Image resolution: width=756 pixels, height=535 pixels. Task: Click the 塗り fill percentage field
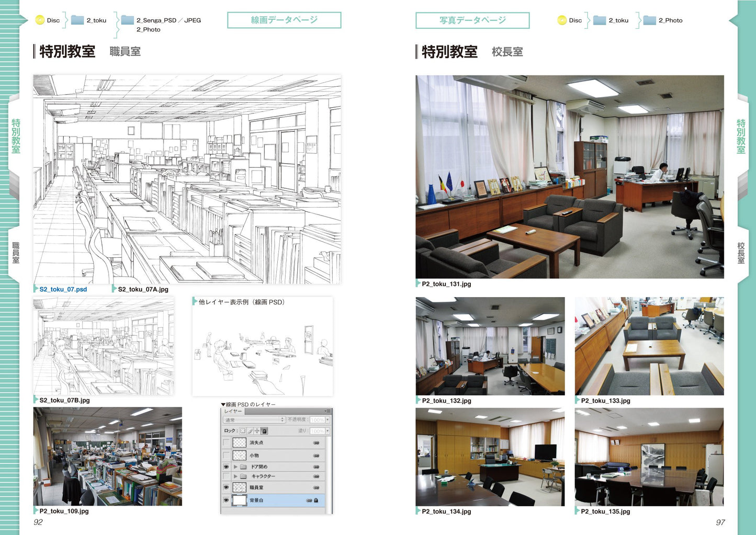click(x=317, y=431)
